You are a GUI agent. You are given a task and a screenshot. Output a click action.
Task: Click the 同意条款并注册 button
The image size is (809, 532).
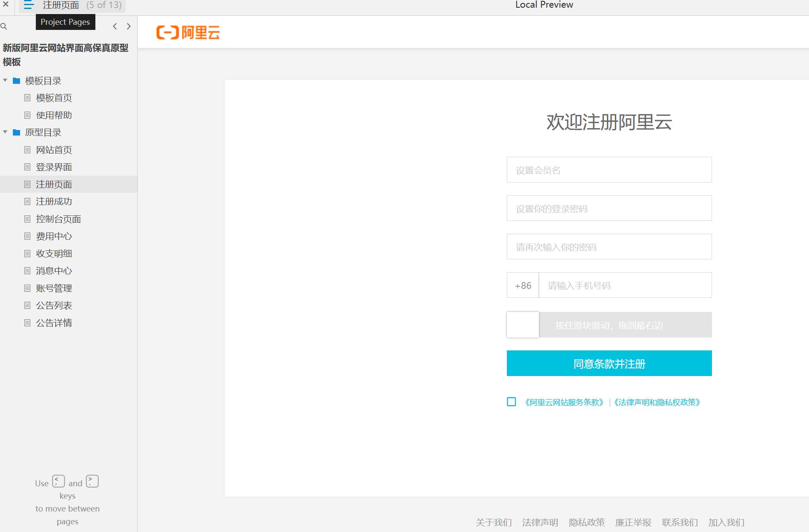tap(609, 363)
